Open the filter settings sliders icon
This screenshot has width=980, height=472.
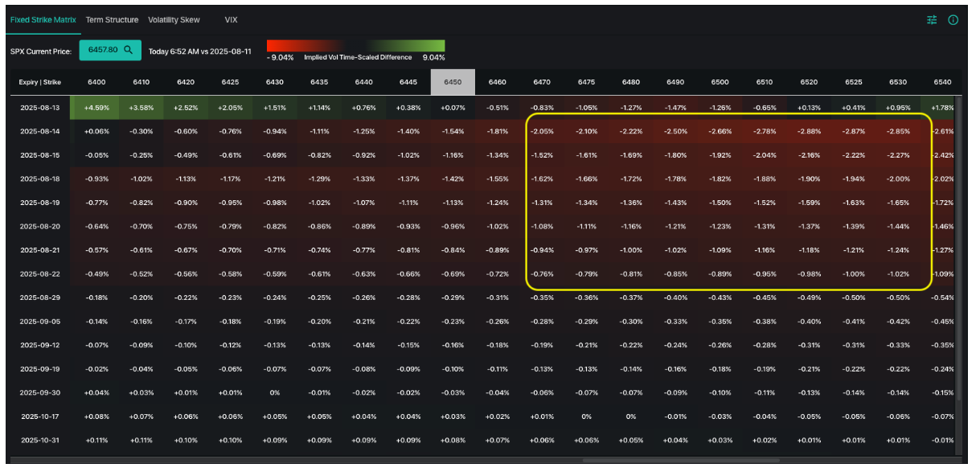(x=933, y=20)
